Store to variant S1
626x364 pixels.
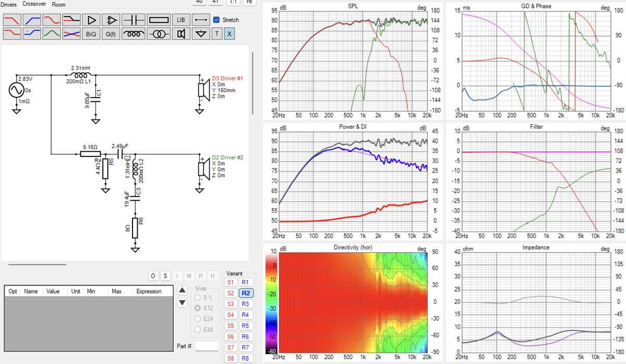(230, 282)
